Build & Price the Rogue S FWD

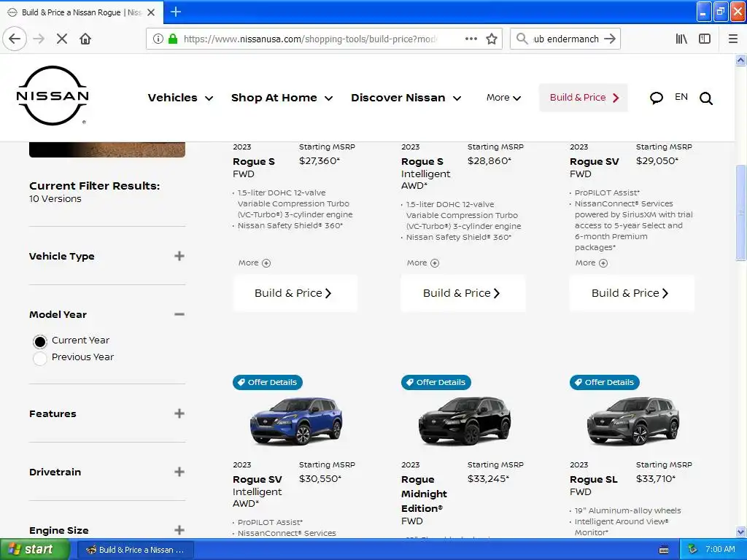point(295,293)
